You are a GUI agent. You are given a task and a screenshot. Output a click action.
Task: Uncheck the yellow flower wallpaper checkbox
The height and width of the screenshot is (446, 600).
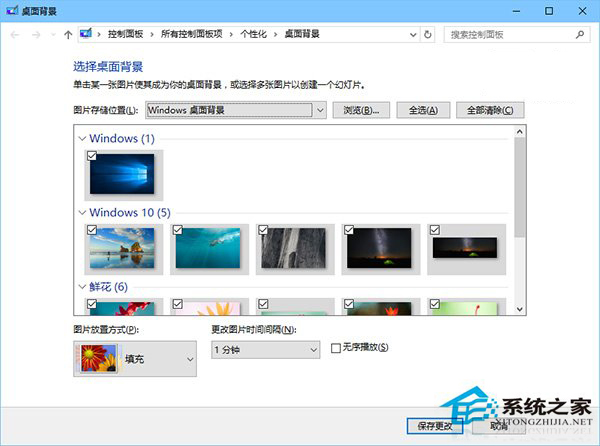(178, 304)
